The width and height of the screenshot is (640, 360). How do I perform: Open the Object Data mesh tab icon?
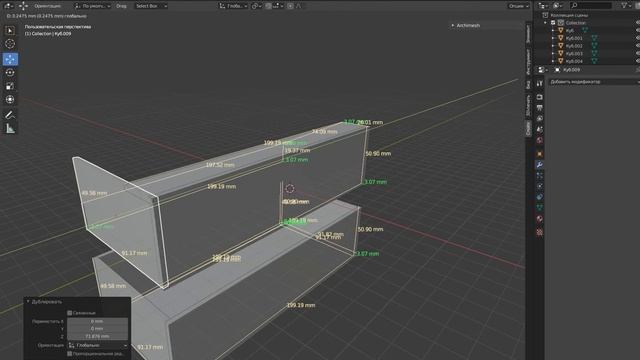[x=540, y=207]
